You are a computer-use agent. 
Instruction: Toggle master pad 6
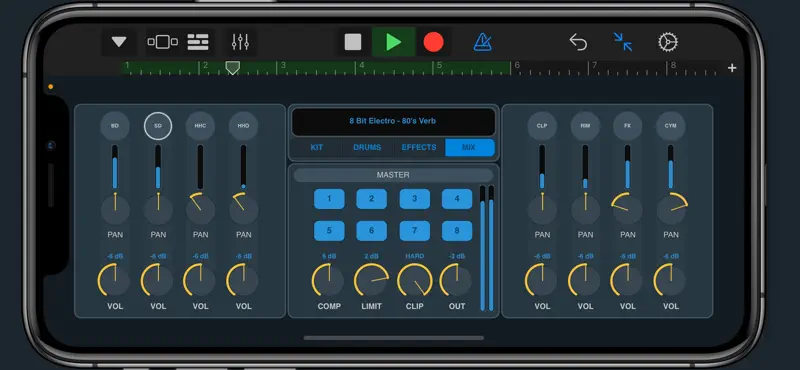371,231
